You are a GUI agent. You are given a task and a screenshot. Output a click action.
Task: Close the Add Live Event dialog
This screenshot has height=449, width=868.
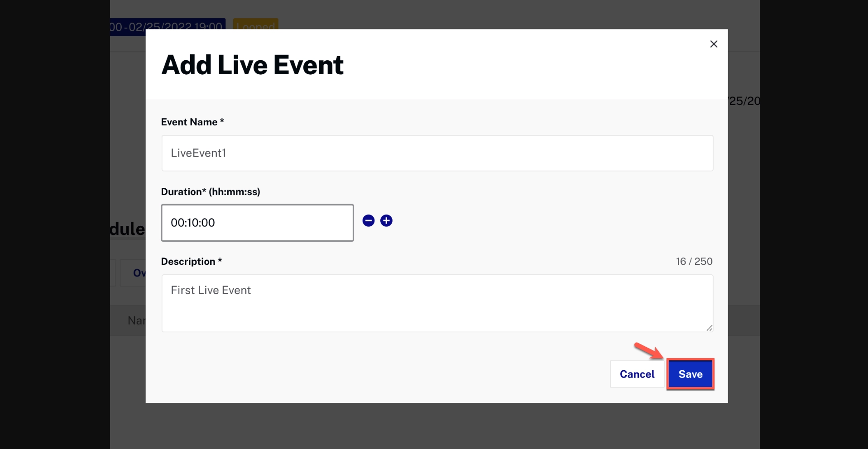point(714,44)
